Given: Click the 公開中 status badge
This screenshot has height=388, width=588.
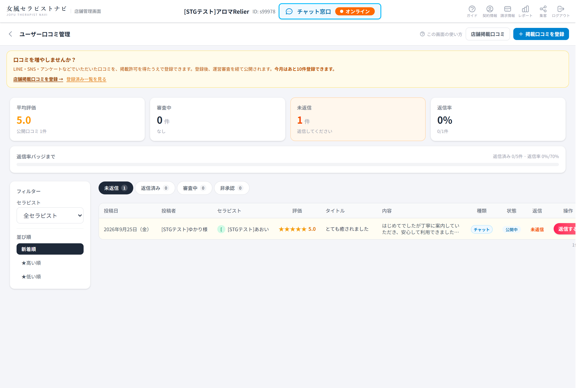Looking at the screenshot, I should (x=511, y=229).
